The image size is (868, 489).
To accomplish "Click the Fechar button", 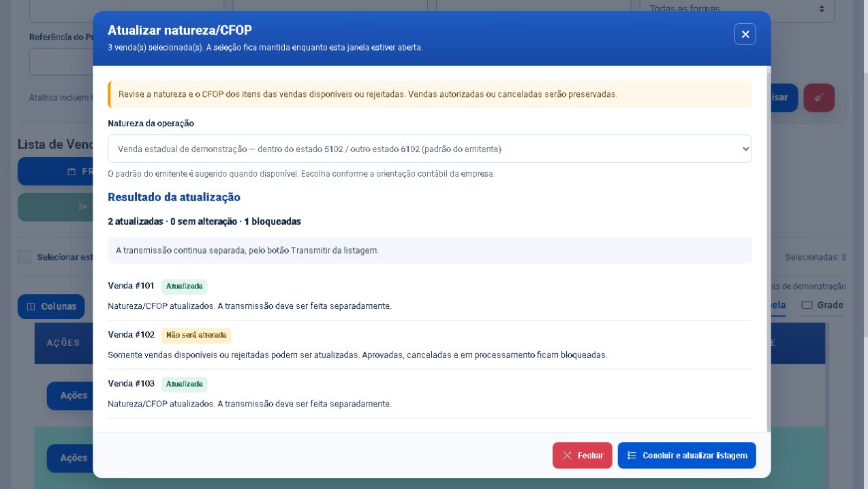I will pos(582,456).
